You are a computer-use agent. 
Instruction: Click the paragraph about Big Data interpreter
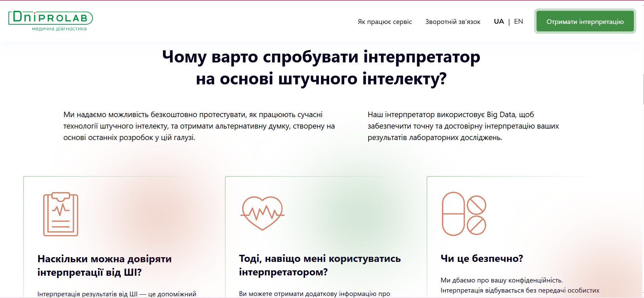(463, 126)
